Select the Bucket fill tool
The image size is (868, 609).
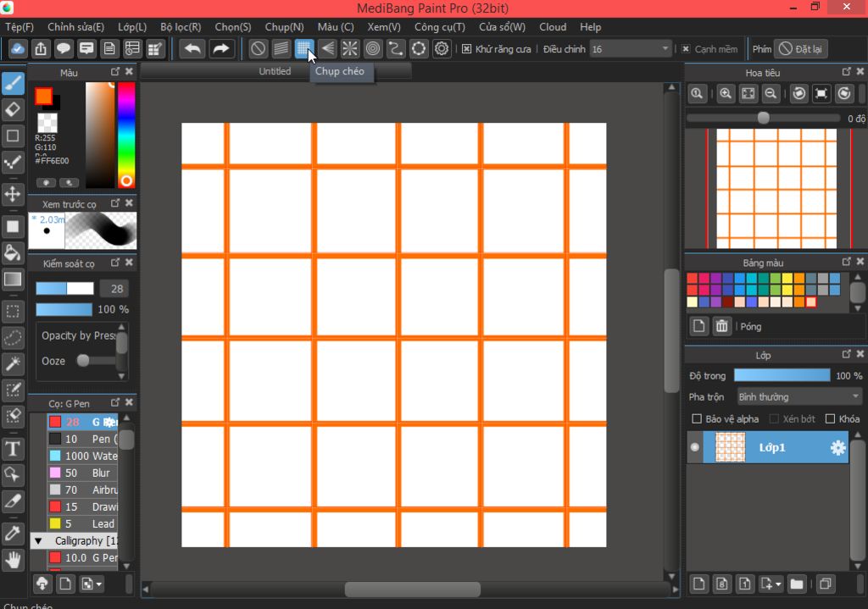coord(14,252)
